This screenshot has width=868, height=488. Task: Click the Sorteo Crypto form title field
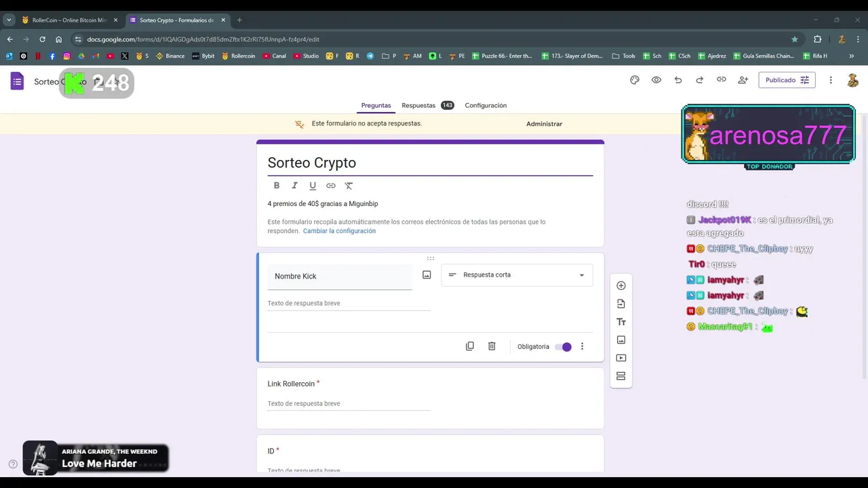[430, 163]
